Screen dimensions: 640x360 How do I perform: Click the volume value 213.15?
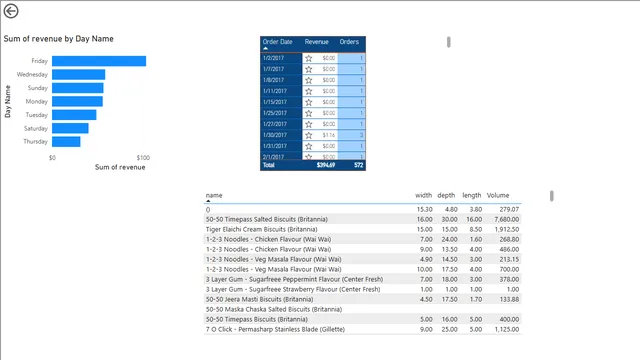[x=509, y=259]
